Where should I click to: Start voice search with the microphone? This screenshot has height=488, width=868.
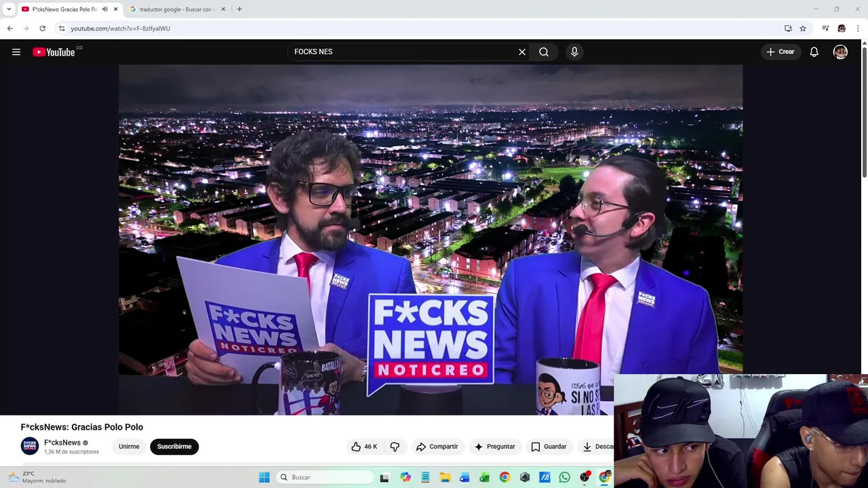(x=574, y=52)
